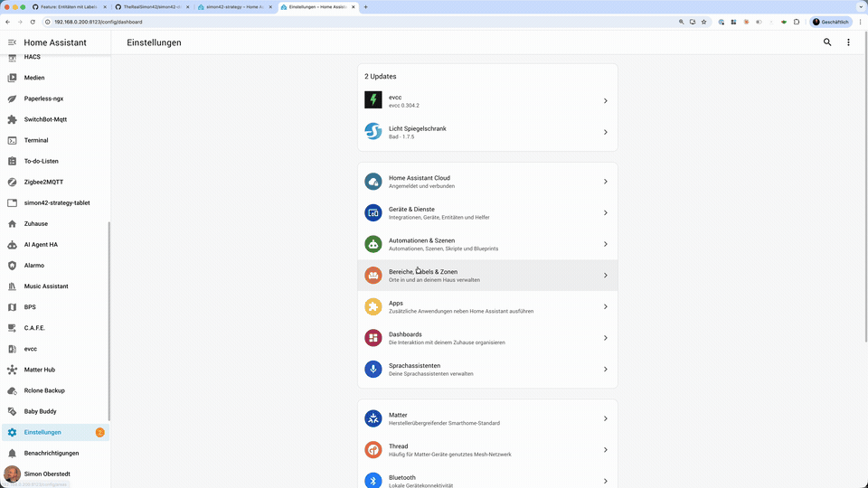
Task: Bookmark this page with the star
Action: (703, 22)
